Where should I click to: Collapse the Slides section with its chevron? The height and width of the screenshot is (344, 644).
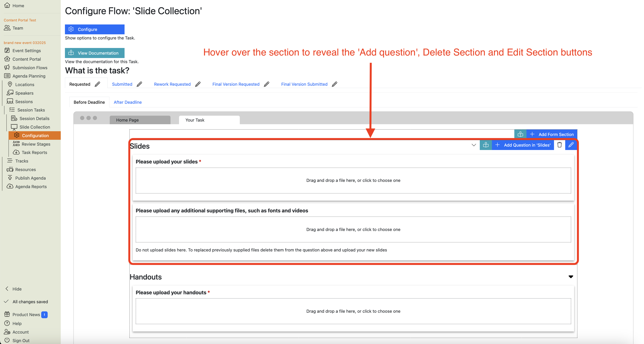point(474,145)
